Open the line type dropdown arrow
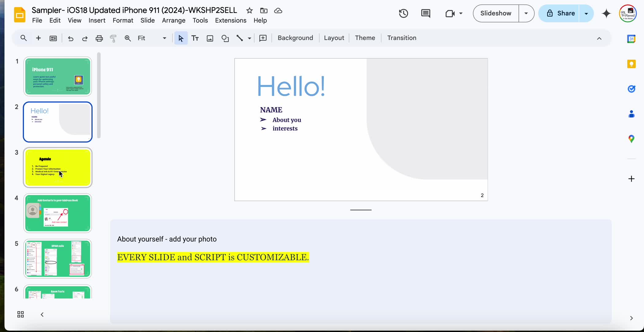 249,38
